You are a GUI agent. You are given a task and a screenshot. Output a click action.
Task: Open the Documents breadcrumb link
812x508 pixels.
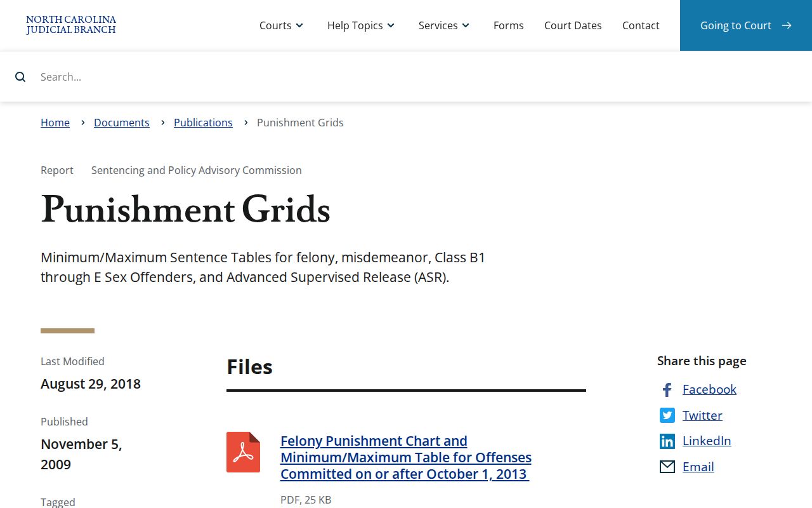pyautogui.click(x=122, y=123)
